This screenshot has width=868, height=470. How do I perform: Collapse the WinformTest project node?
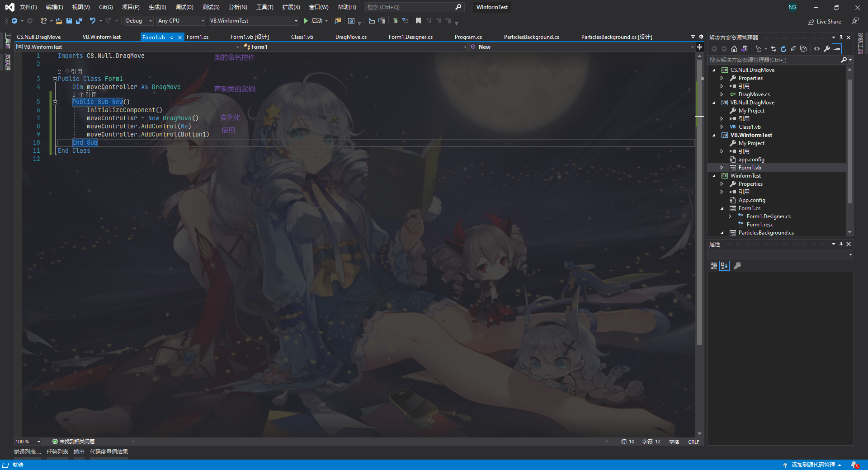(x=714, y=176)
